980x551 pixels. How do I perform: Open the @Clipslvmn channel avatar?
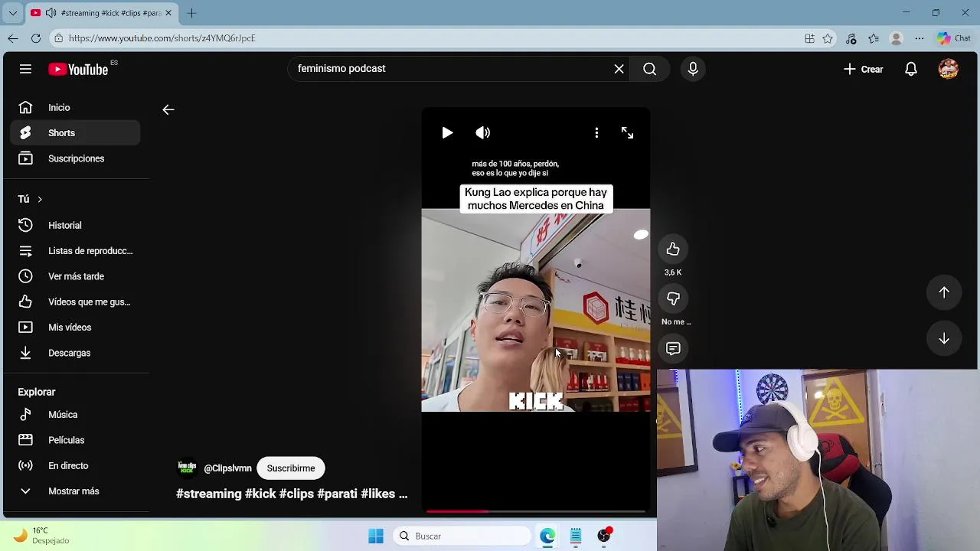pyautogui.click(x=187, y=468)
